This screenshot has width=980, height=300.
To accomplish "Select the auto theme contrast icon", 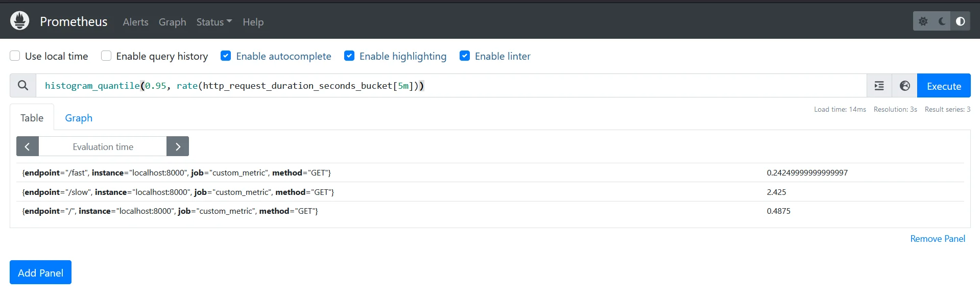I will pos(961,21).
